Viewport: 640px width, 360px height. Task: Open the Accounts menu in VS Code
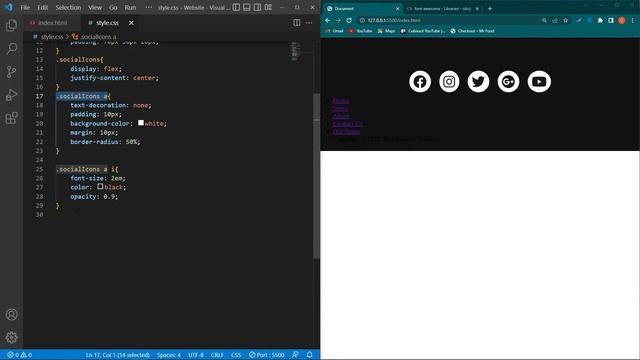click(11, 314)
